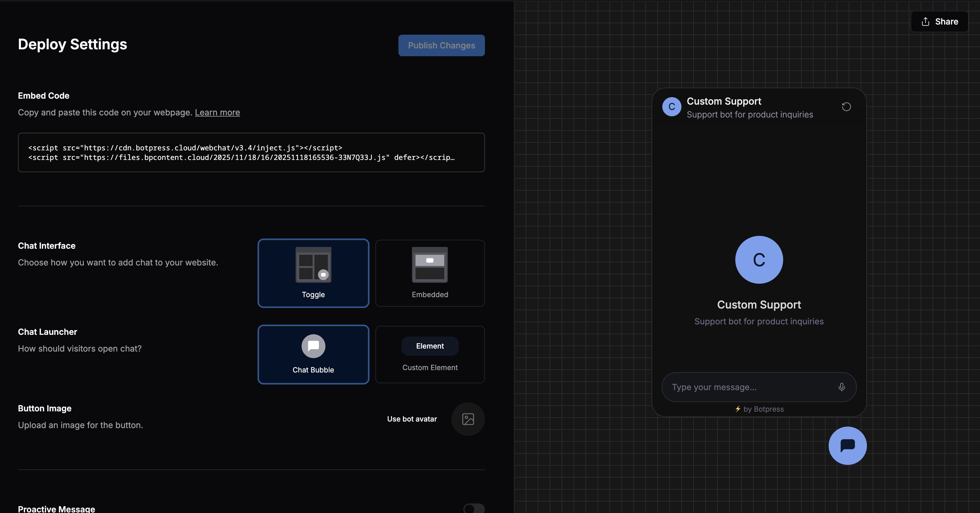This screenshot has width=980, height=513.
Task: Click the Element pill preview
Action: [430, 346]
